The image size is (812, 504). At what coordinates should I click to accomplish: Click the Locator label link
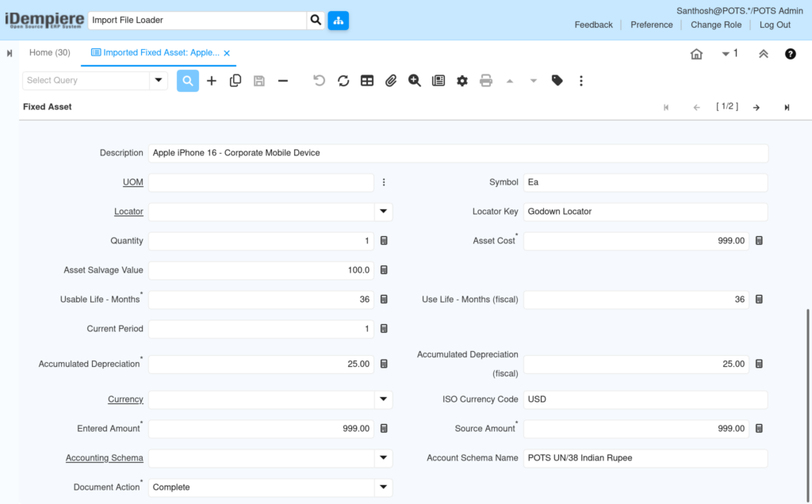pos(128,211)
